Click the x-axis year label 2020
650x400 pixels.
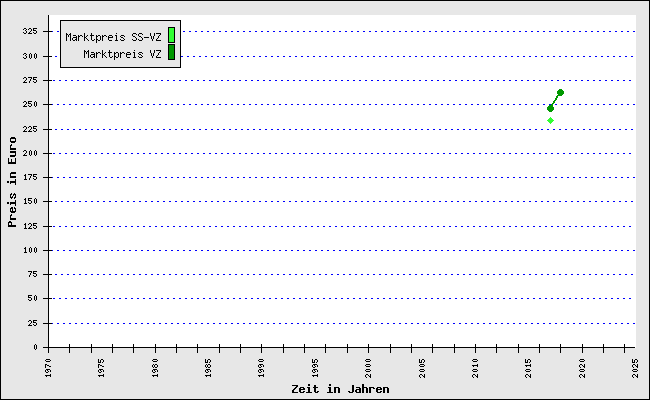pyautogui.click(x=582, y=368)
